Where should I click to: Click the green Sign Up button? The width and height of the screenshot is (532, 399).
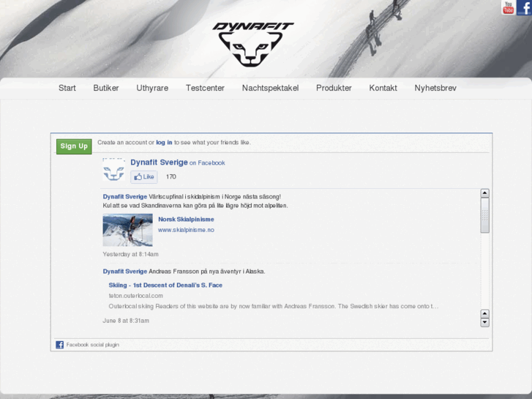coord(74,146)
